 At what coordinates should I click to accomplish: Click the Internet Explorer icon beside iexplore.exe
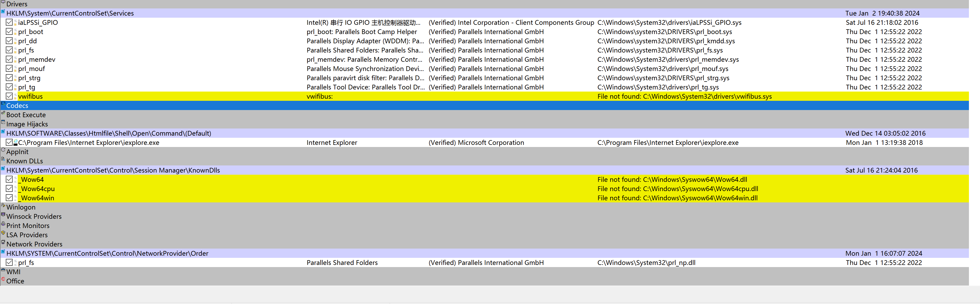(x=16, y=142)
